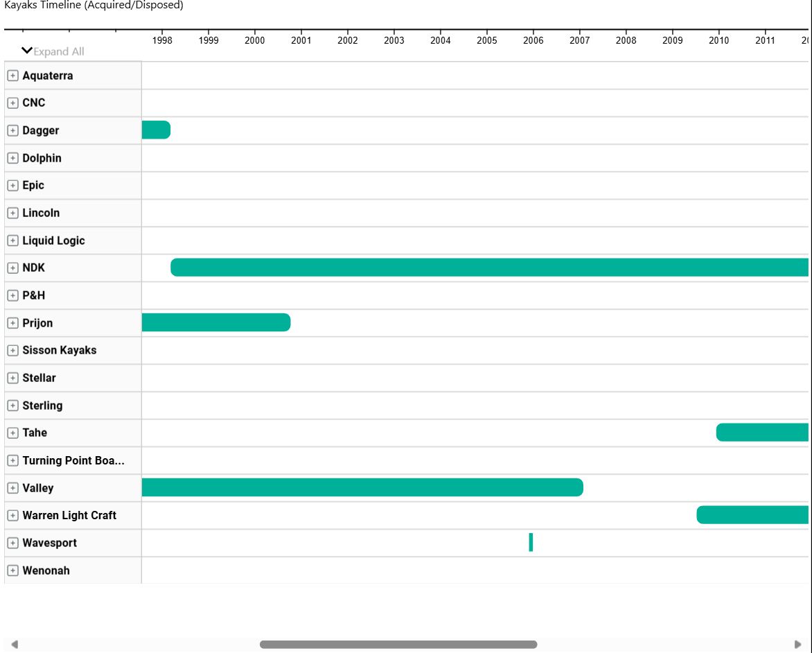Select the Stellar row label

(x=39, y=378)
